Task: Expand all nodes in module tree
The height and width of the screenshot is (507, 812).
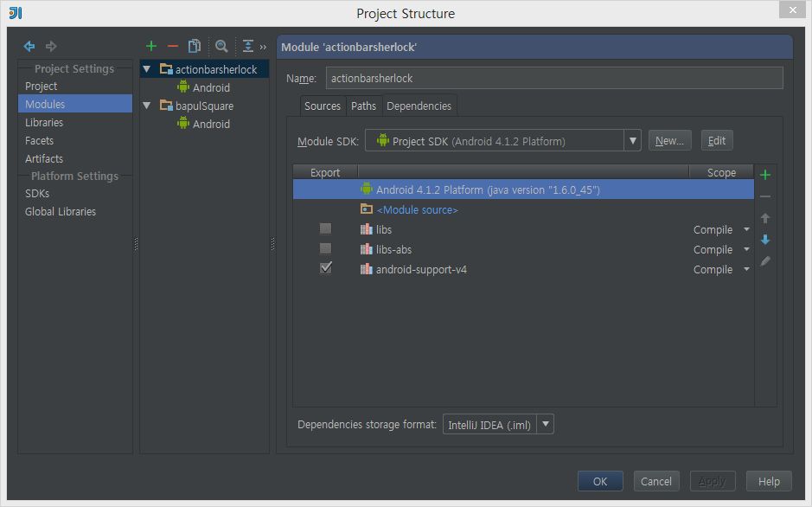Action: pos(248,47)
